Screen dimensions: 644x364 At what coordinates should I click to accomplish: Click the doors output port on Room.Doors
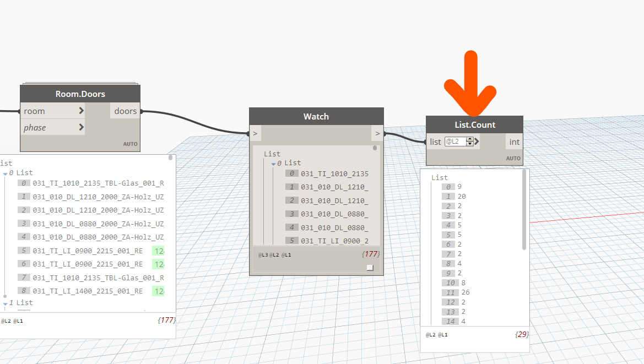125,111
